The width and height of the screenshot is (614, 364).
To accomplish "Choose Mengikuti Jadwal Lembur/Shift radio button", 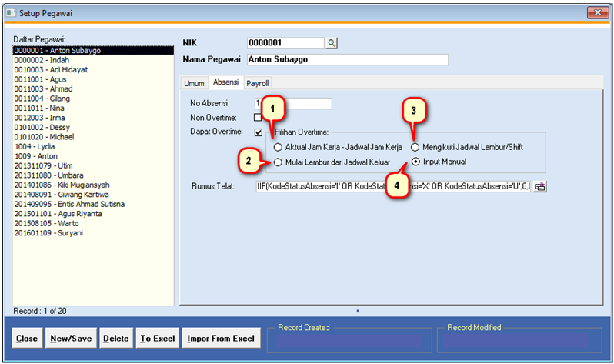I will 416,147.
